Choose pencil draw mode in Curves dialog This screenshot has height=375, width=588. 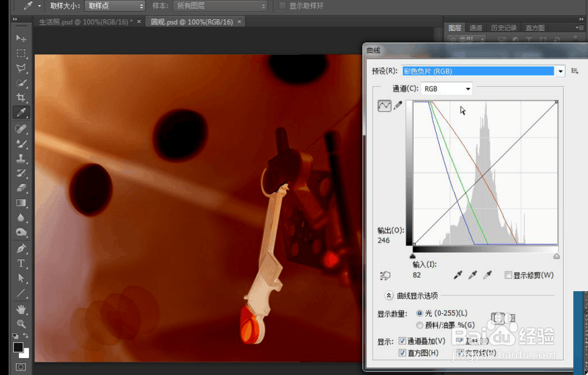coord(398,106)
